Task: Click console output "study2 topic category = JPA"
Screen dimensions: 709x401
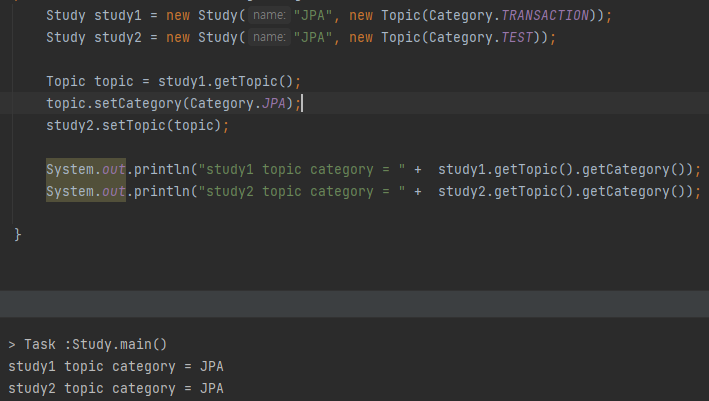Action: (x=116, y=388)
